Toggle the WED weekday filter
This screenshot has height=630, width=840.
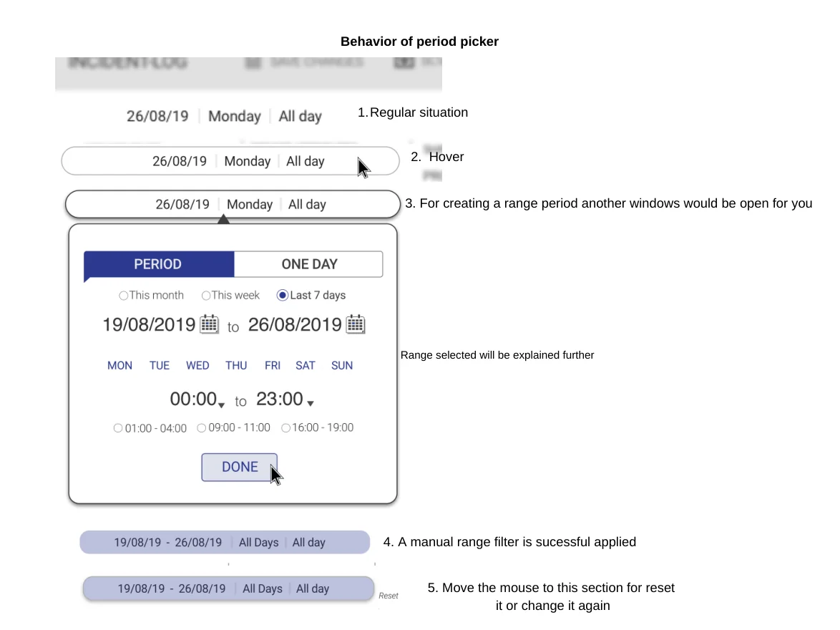pyautogui.click(x=197, y=366)
